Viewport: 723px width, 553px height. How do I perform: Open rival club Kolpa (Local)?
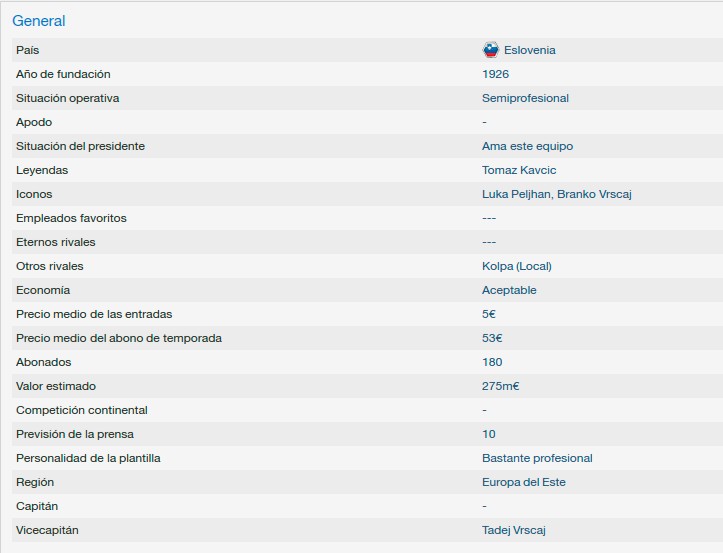[x=516, y=266]
